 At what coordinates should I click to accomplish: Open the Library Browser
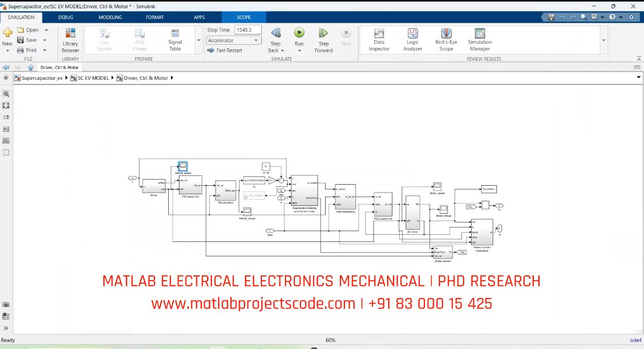tap(70, 40)
